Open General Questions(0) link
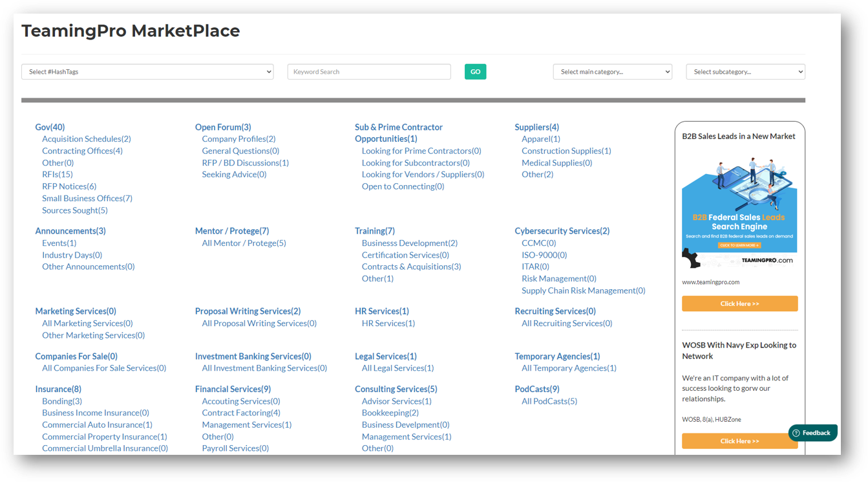868x482 pixels. (x=240, y=151)
